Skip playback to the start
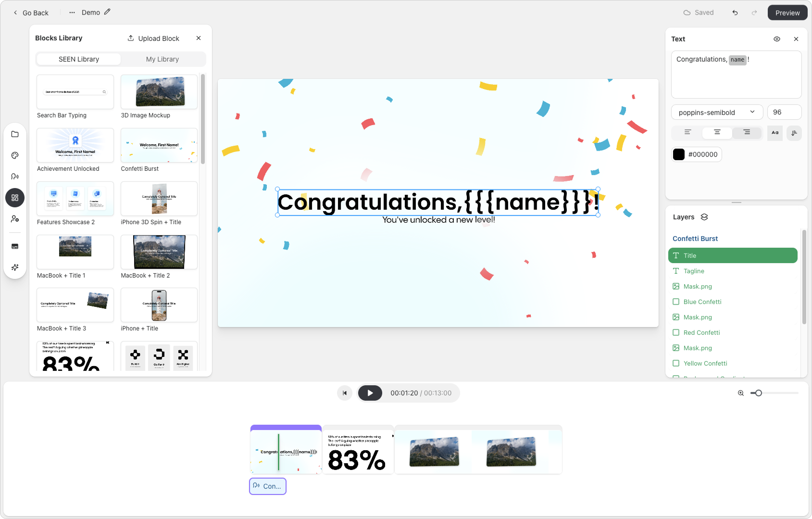This screenshot has width=812, height=519. click(x=345, y=393)
